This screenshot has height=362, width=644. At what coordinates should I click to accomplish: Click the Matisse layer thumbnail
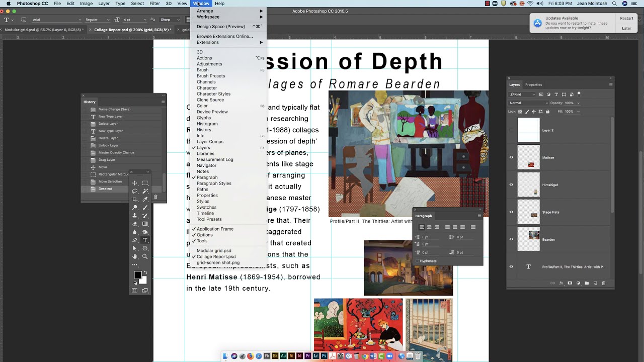coord(529,157)
